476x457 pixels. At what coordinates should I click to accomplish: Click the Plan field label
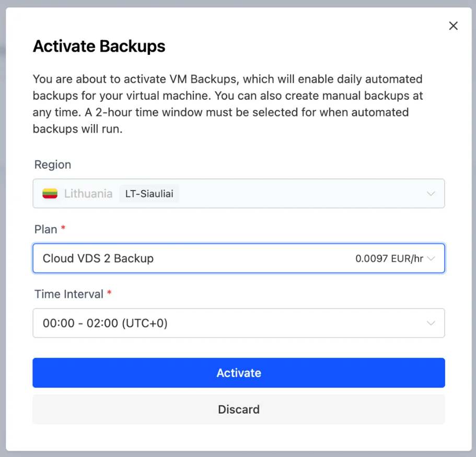[x=45, y=229]
